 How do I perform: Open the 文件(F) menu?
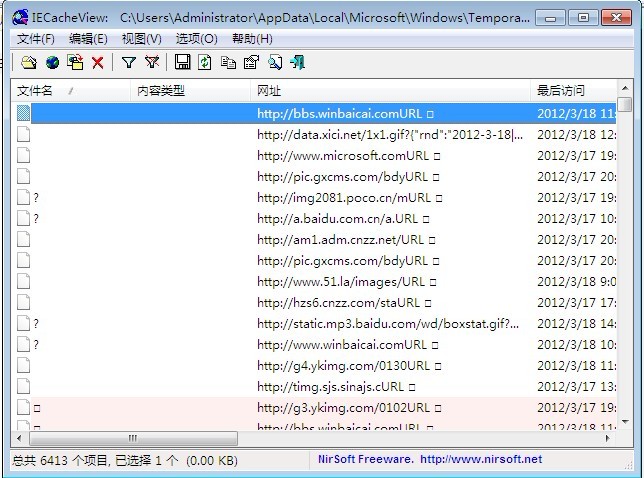(x=36, y=38)
